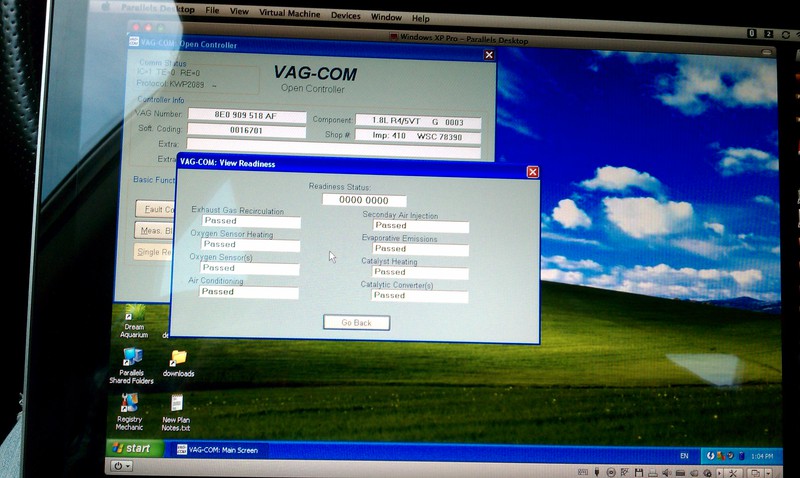The height and width of the screenshot is (478, 800).
Task: Click the Parallels tools wrench icon
Action: pyautogui.click(x=733, y=473)
